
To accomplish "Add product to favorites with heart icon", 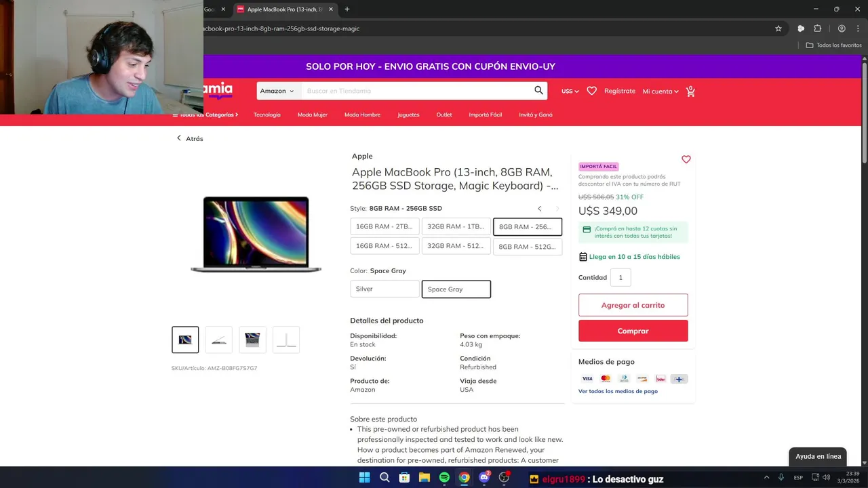I will tap(686, 159).
